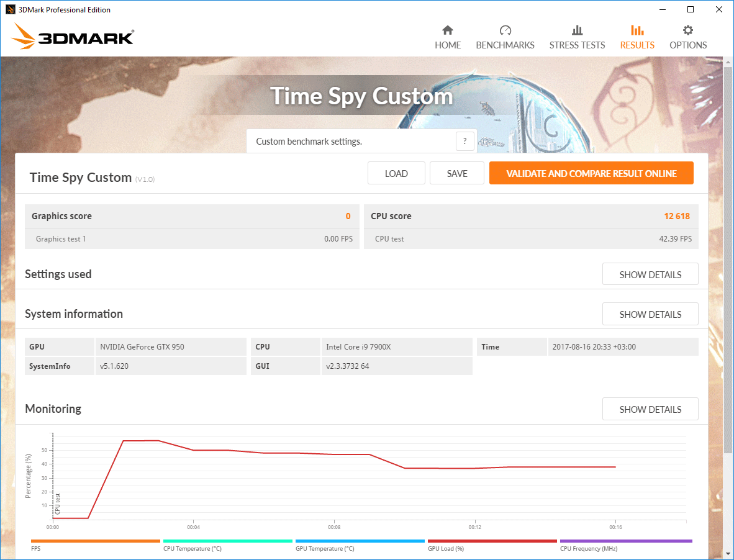Click the vertical scrollbar thumb
The image size is (734, 560).
[x=728, y=260]
